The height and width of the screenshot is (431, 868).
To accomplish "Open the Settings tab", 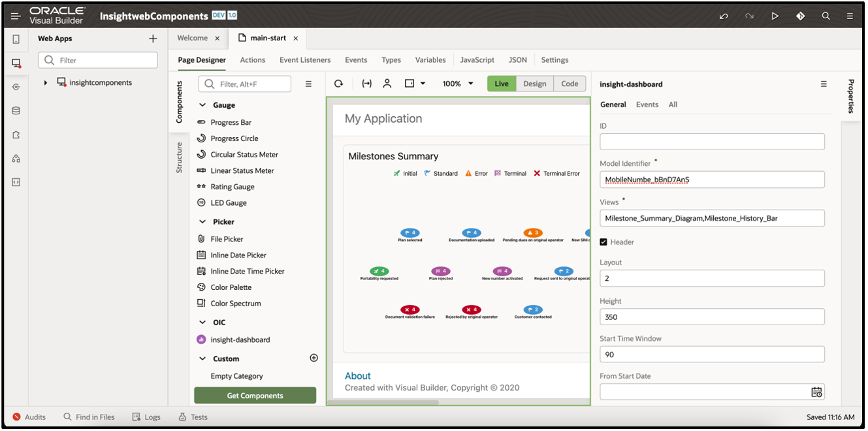I will coord(555,59).
